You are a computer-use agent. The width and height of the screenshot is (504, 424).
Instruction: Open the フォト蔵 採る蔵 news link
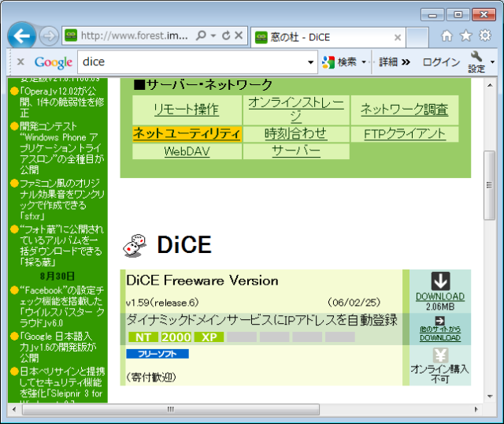point(61,245)
